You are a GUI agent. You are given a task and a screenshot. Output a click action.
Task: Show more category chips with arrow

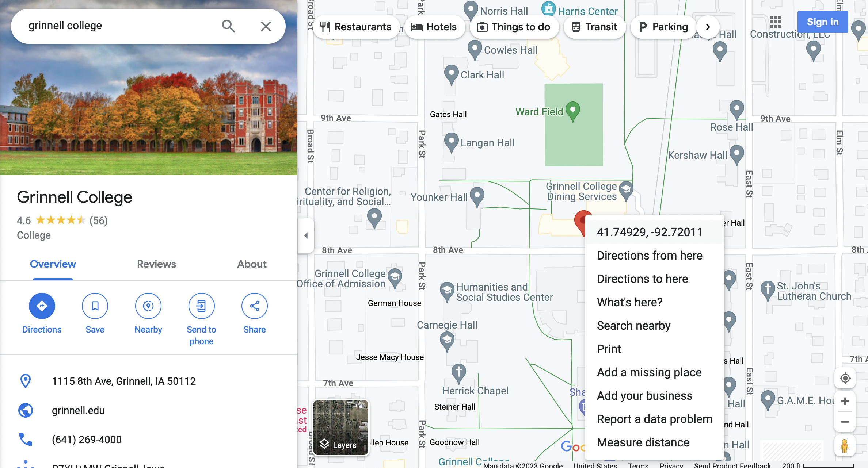[708, 27]
